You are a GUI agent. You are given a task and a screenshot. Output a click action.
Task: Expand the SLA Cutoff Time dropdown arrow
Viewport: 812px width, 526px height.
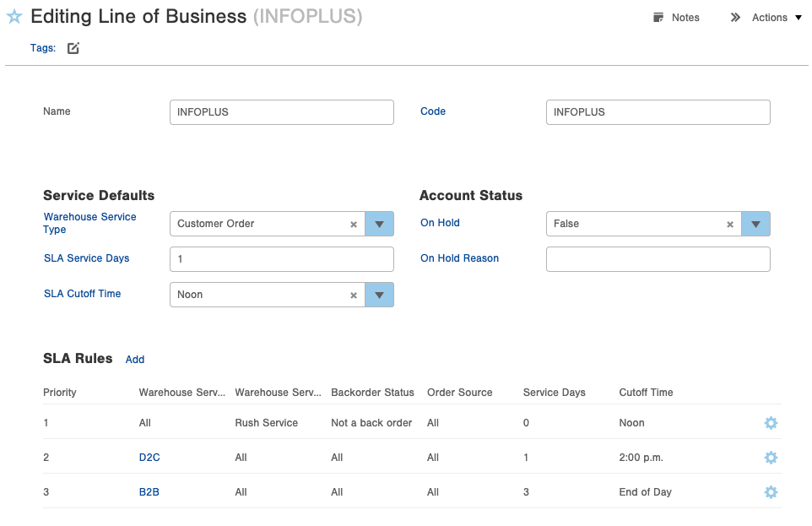coord(379,295)
